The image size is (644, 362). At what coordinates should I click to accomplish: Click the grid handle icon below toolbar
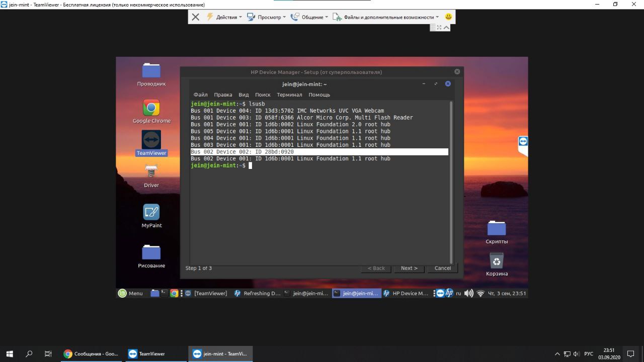tap(433, 28)
